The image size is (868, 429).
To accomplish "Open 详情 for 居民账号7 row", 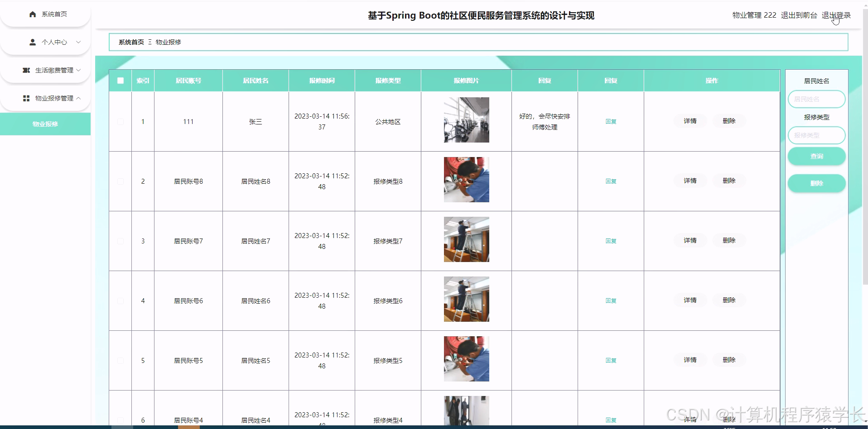I will pyautogui.click(x=690, y=240).
